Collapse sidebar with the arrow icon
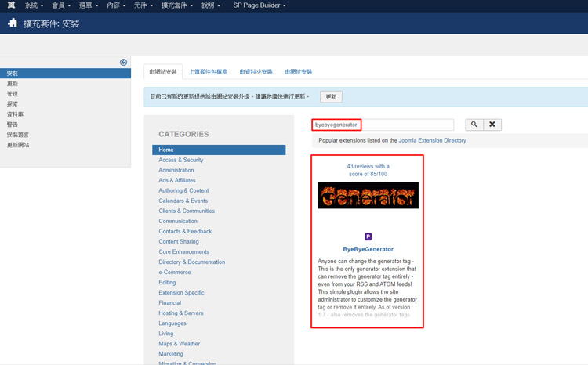 [x=123, y=62]
